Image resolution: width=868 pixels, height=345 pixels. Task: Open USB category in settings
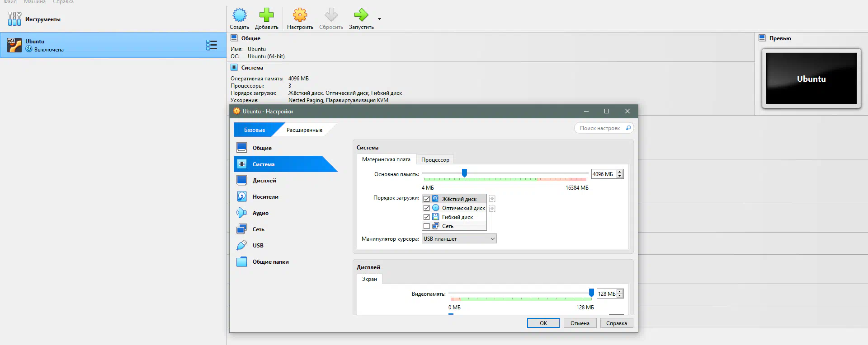286,245
